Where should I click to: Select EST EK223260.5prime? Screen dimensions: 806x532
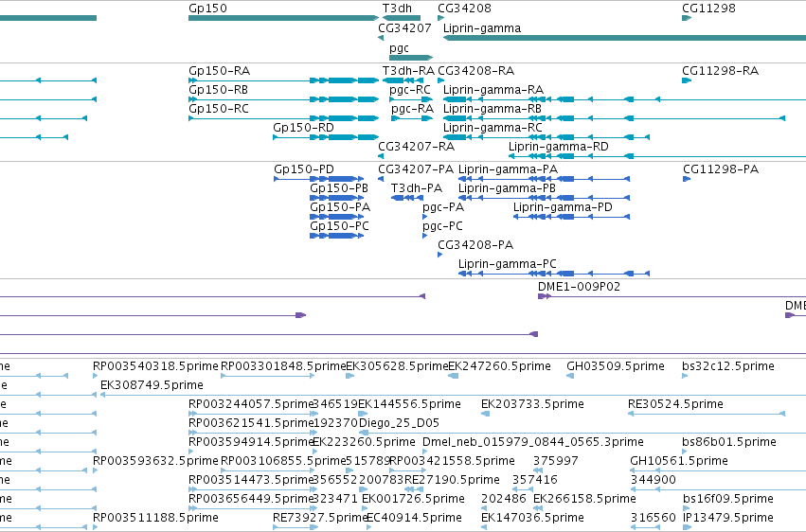click(364, 442)
